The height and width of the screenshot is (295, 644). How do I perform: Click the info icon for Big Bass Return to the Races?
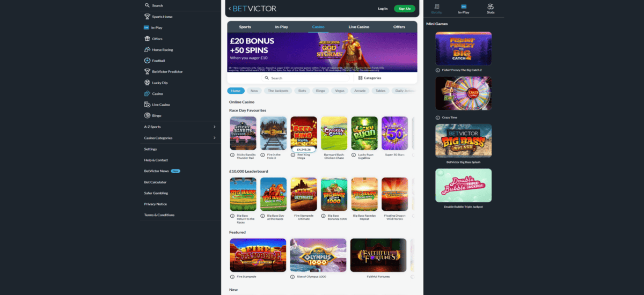[232, 216]
